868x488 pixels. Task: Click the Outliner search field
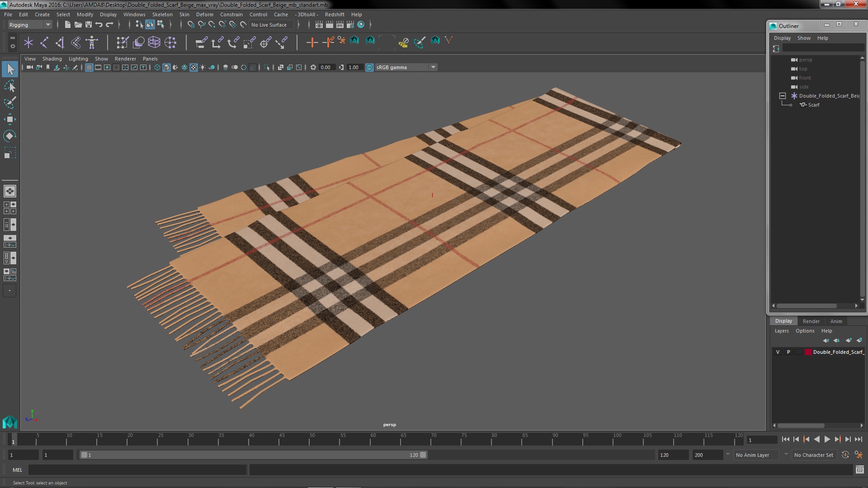click(x=823, y=48)
